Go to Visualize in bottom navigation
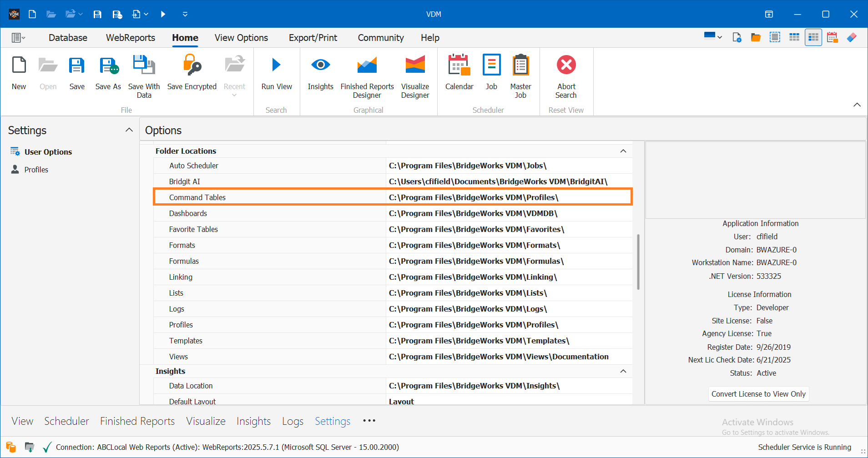This screenshot has height=458, width=868. pos(206,421)
